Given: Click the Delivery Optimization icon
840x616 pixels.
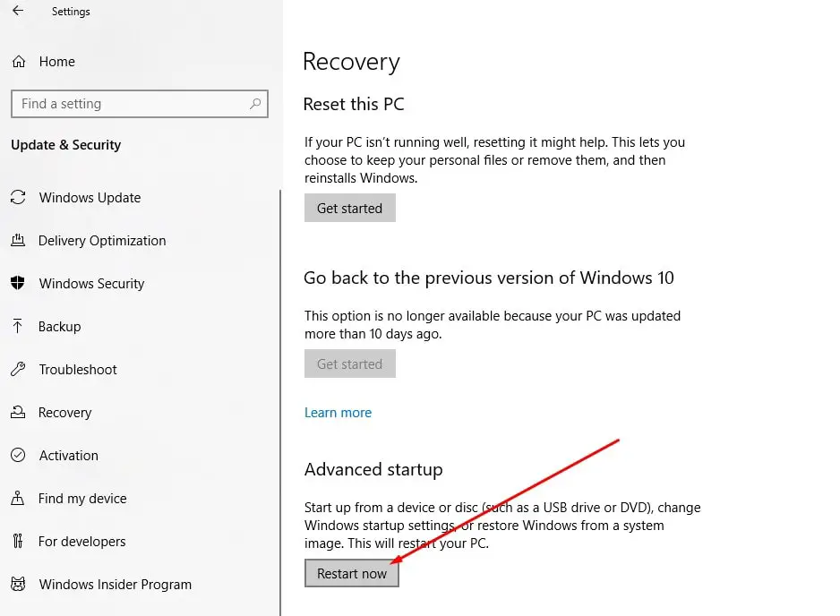Looking at the screenshot, I should tap(18, 241).
